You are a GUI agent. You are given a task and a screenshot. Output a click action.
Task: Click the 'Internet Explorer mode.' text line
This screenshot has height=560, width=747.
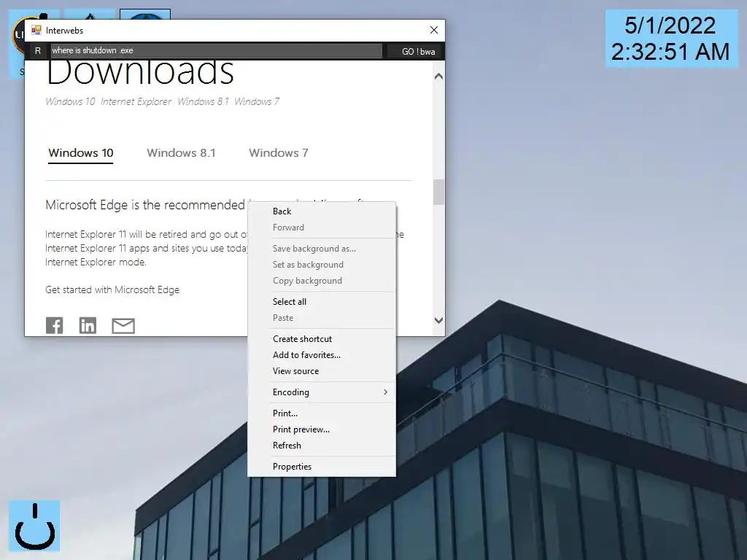click(x=96, y=262)
